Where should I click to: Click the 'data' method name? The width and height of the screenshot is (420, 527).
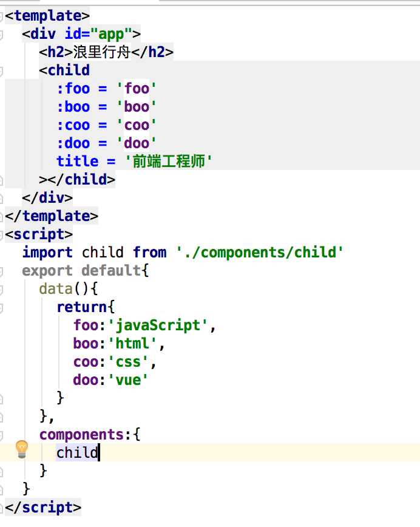pos(56,289)
